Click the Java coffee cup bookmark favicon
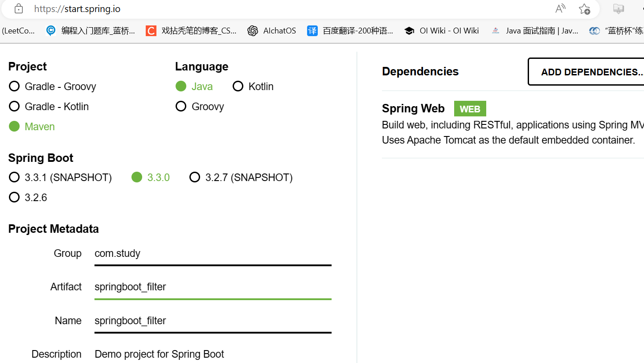Image resolution: width=644 pixels, height=363 pixels. click(x=495, y=30)
